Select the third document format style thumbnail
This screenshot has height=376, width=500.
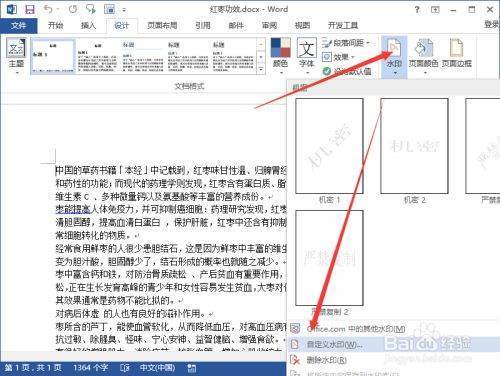tap(143, 56)
